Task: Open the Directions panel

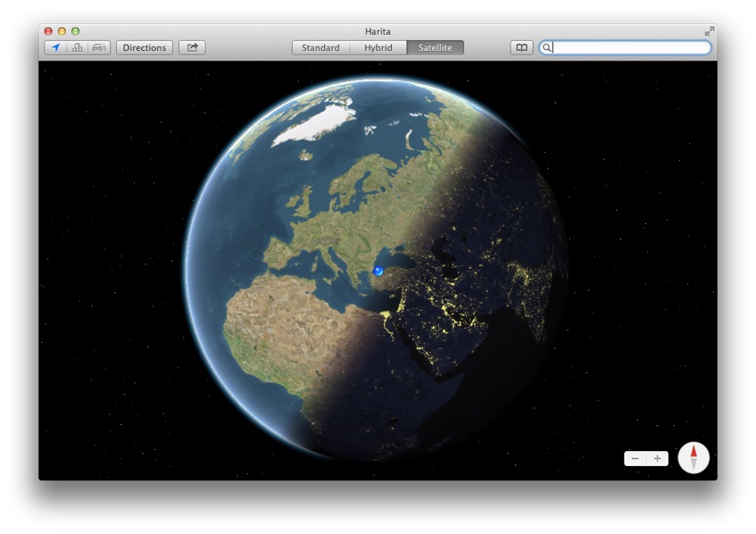Action: tap(145, 47)
